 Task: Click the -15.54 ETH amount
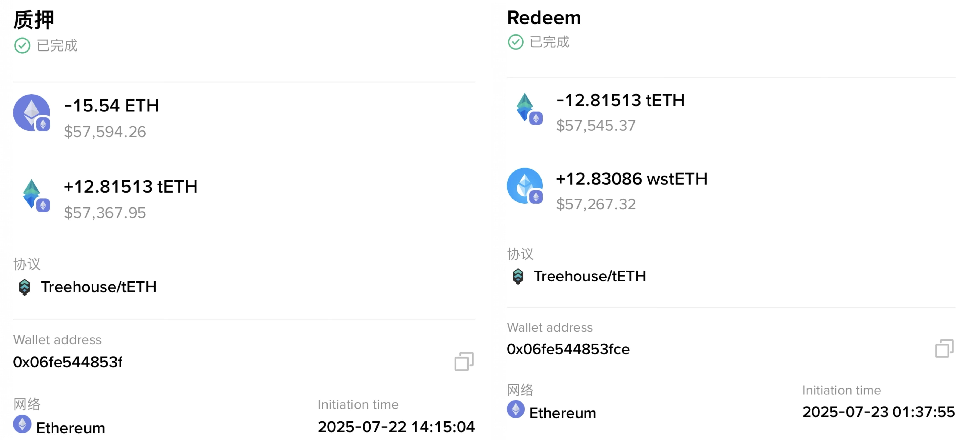click(x=111, y=105)
